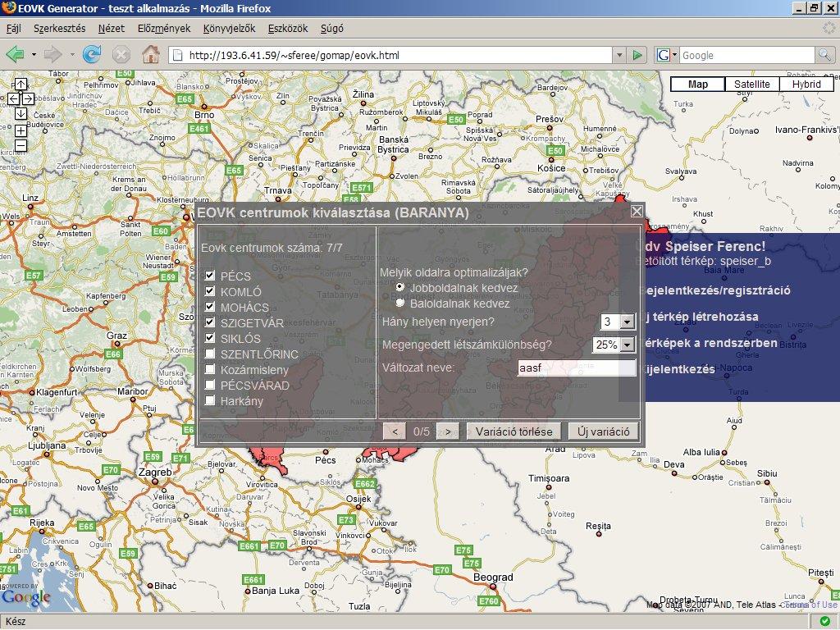This screenshot has height=630, width=840.
Task: Pan the map right with arrow control
Action: pyautogui.click(x=28, y=98)
